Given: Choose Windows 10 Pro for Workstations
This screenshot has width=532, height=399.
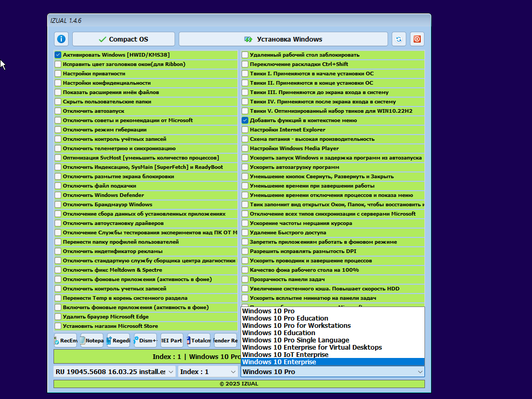Looking at the screenshot, I should (x=332, y=325).
